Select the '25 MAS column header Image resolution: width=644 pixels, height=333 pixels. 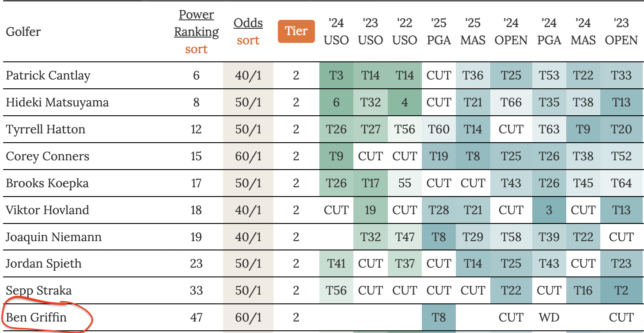(x=473, y=31)
